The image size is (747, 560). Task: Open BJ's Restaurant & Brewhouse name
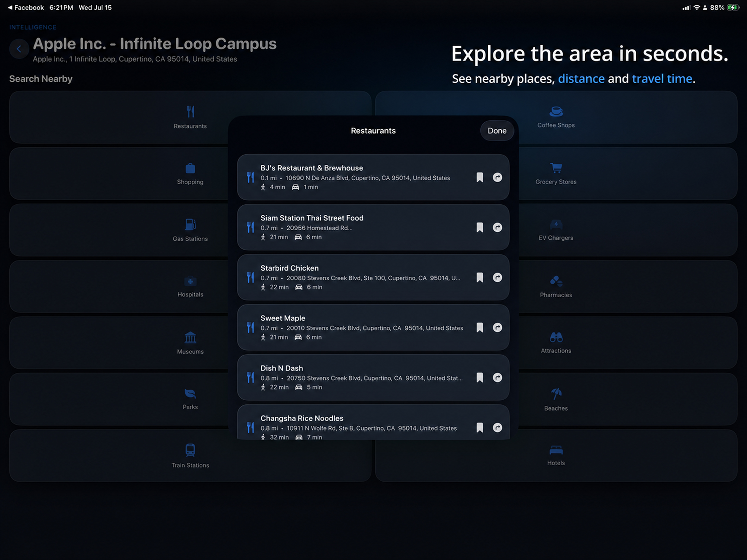[x=312, y=168]
